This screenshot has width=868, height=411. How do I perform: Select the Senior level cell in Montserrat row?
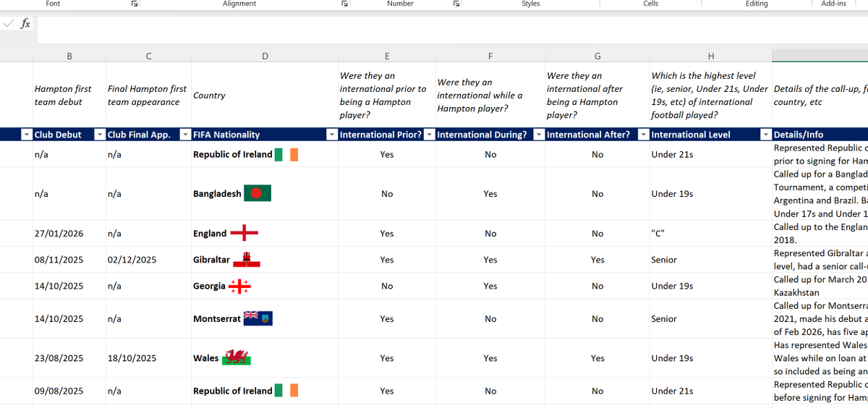[x=711, y=318]
